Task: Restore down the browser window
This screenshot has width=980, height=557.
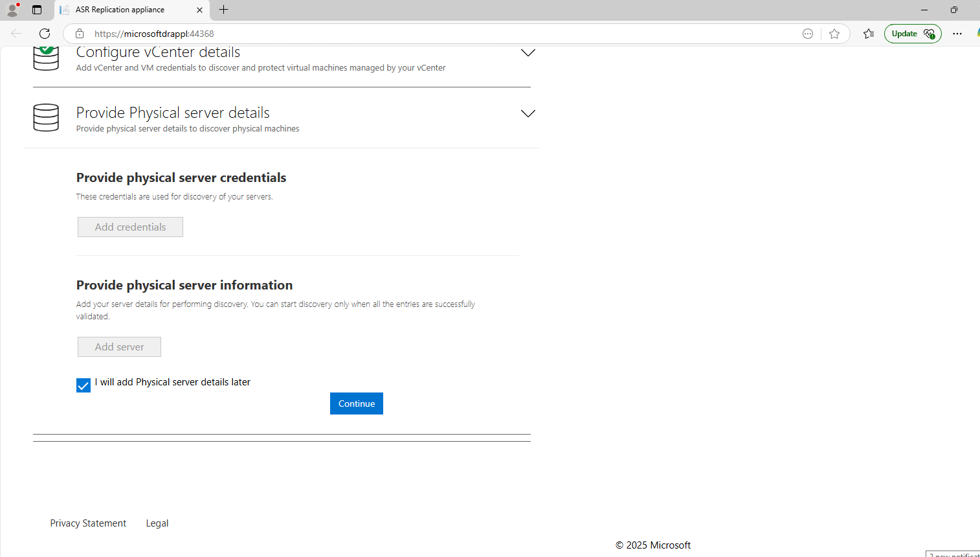Action: [x=954, y=10]
